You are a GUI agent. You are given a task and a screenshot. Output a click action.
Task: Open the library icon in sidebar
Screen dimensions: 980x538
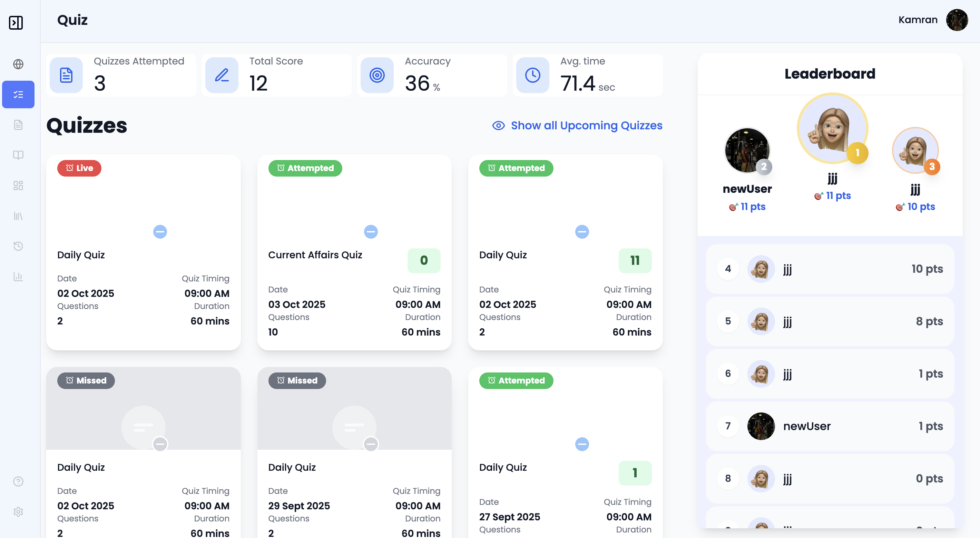tap(18, 216)
